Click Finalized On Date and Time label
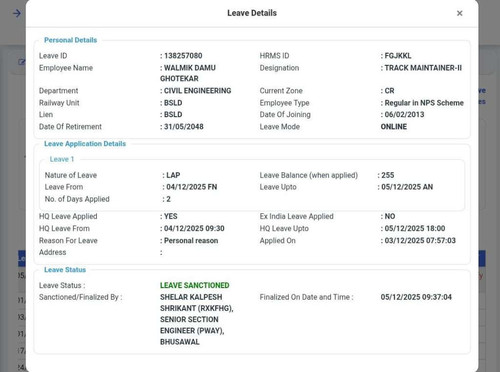The image size is (500, 372). (306, 297)
